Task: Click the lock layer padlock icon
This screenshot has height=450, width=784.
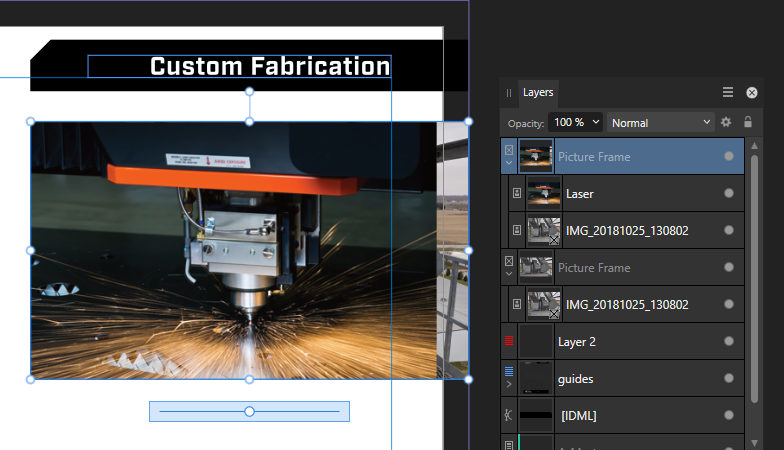Action: [x=747, y=122]
